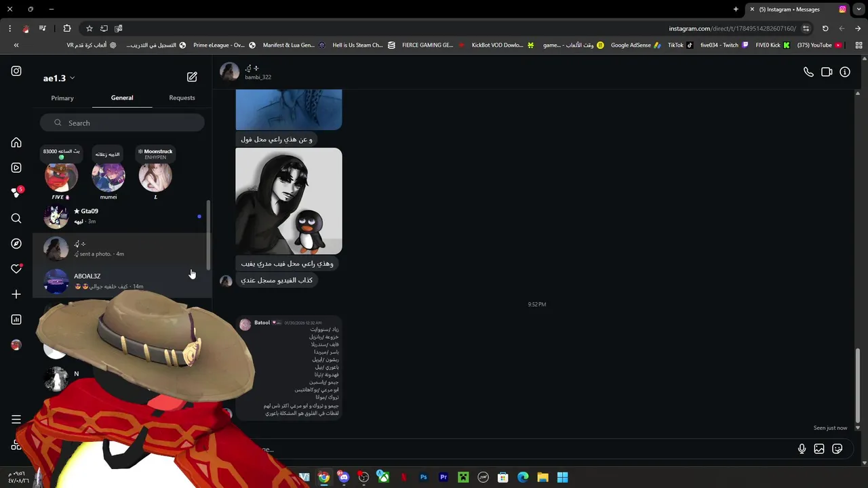Bookmark this page with the star icon
The width and height of the screenshot is (868, 488).
point(89,28)
